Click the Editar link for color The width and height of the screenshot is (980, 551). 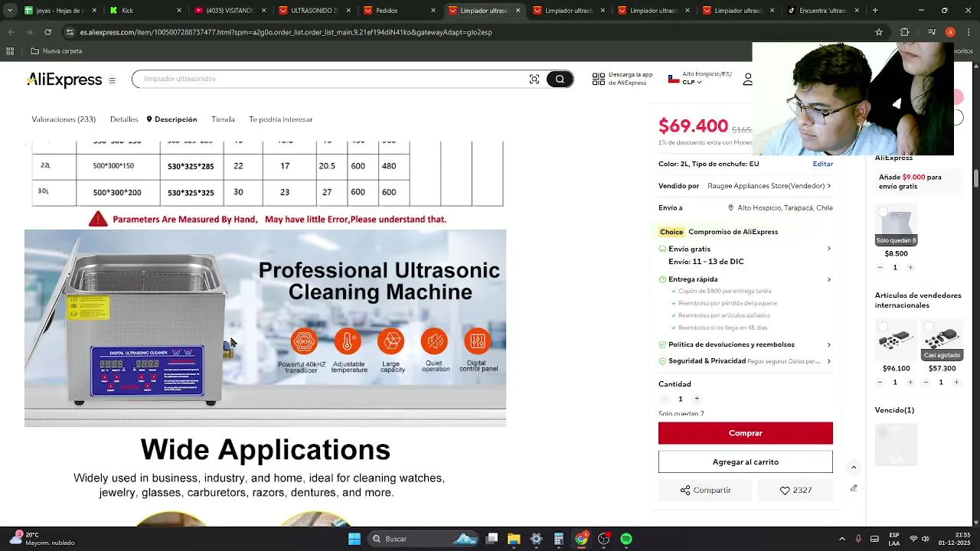point(822,164)
